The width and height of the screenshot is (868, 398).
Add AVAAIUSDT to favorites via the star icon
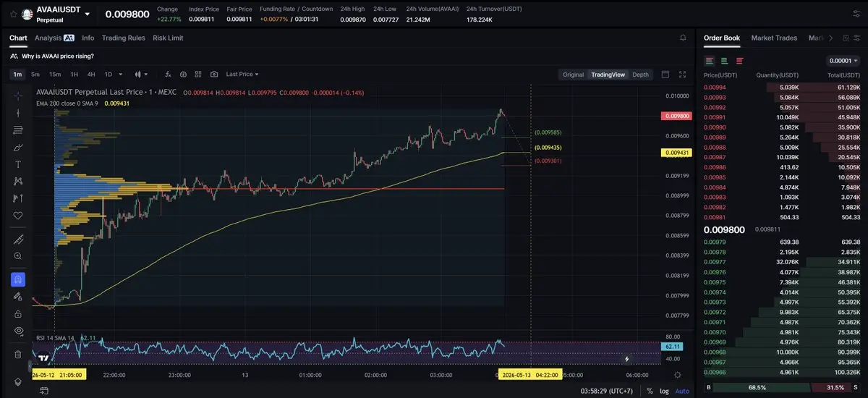pyautogui.click(x=13, y=14)
